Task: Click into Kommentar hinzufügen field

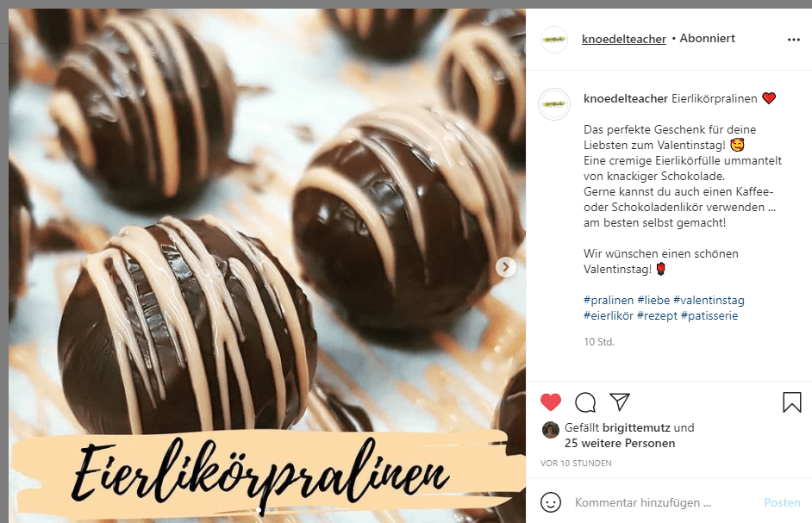Action: click(664, 503)
